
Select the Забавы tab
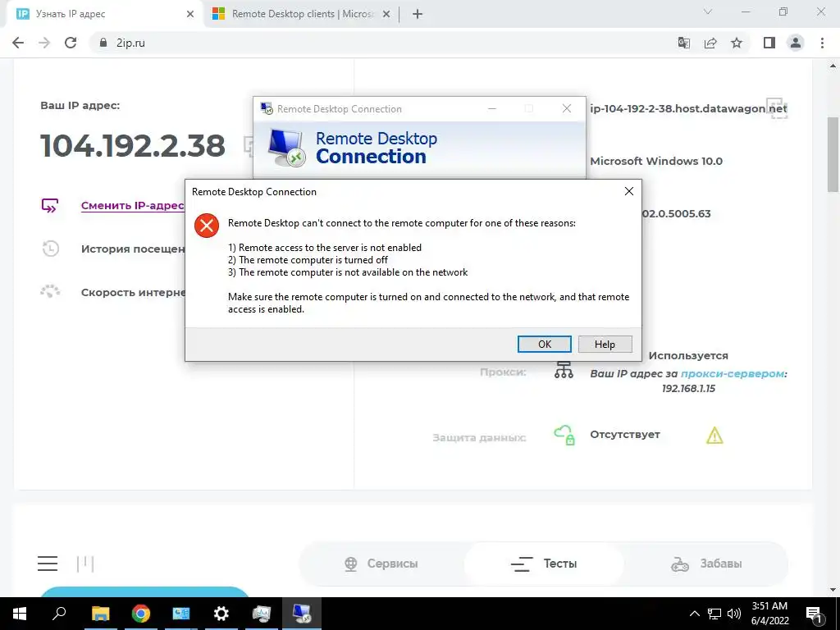[x=706, y=564]
